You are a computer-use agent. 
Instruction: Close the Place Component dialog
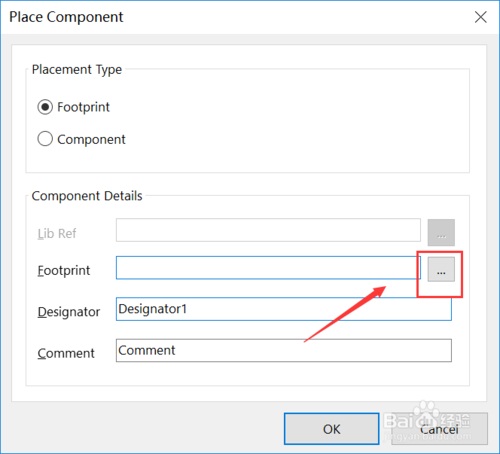480,17
